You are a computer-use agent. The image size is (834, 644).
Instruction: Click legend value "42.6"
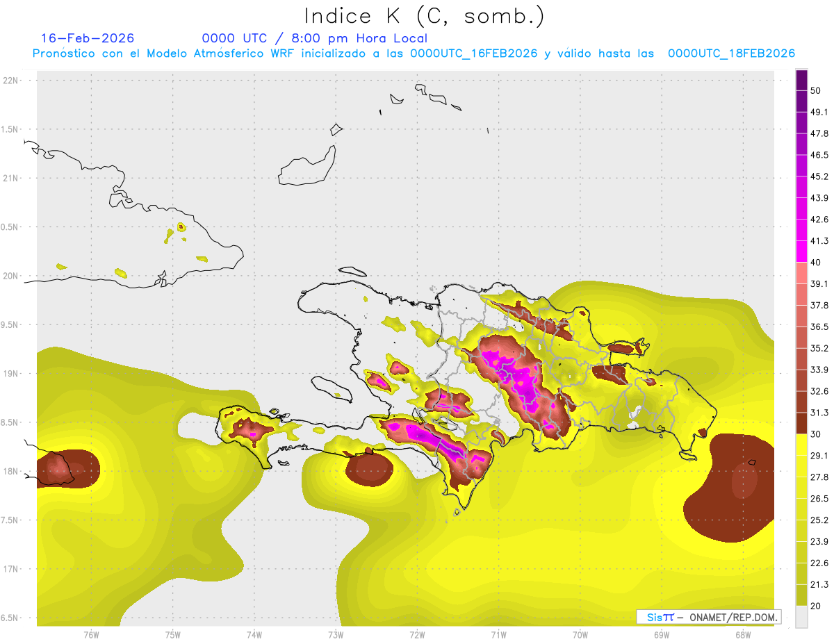(819, 220)
